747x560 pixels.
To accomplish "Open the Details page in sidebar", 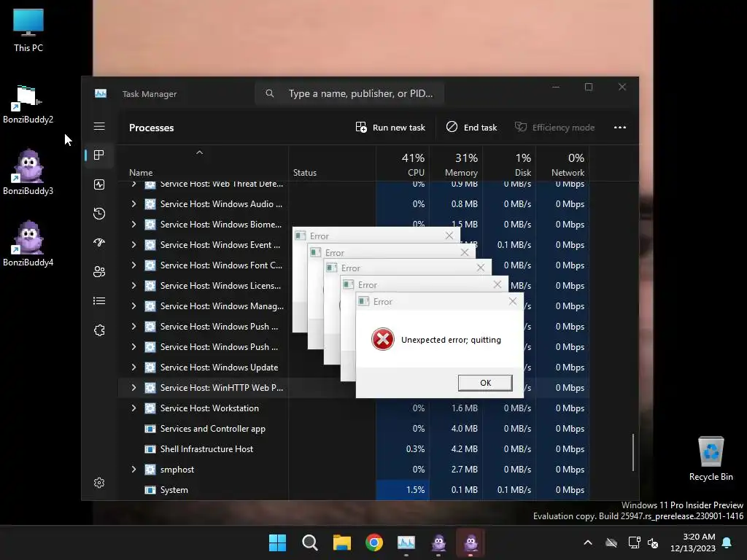I will (x=99, y=301).
